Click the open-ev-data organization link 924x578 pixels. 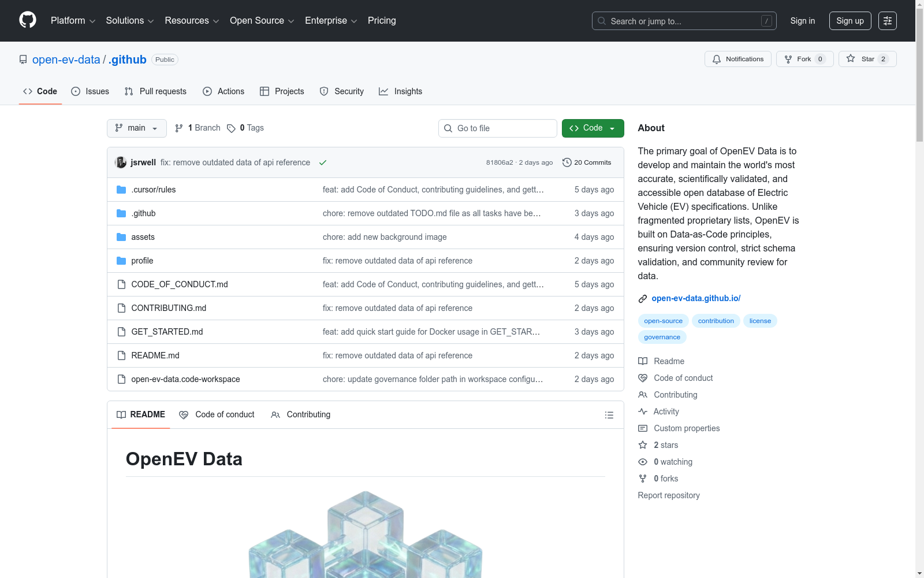pos(66,60)
